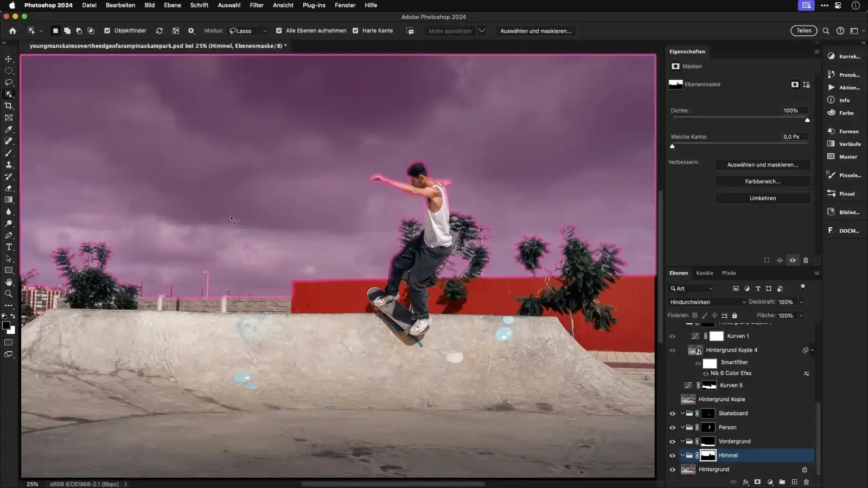Delete the mask via properties trash icon
Image resolution: width=868 pixels, height=488 pixels.
click(x=806, y=260)
